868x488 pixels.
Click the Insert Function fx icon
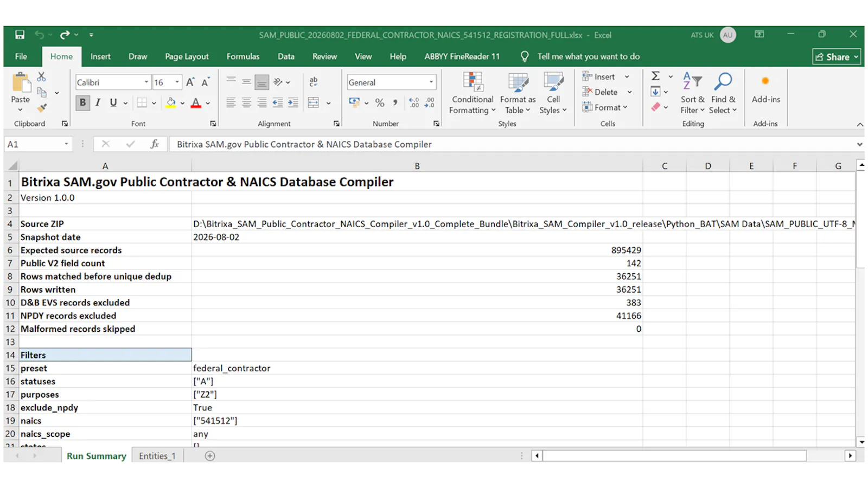click(x=155, y=144)
